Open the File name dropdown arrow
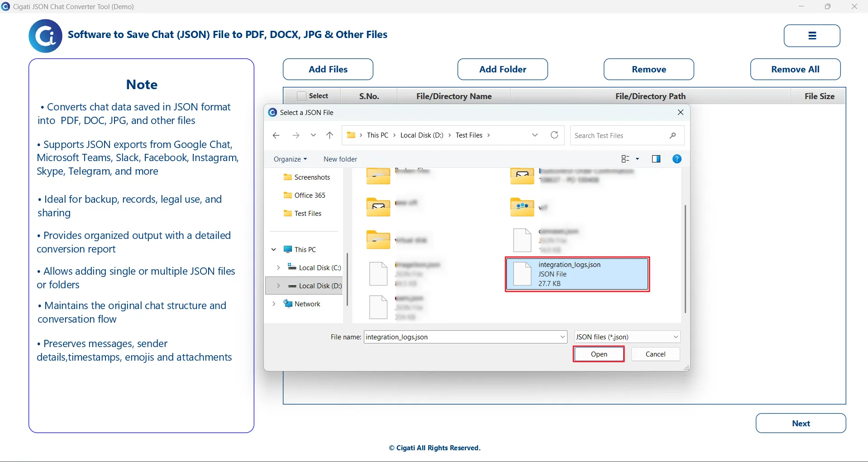The image size is (868, 462). pyautogui.click(x=563, y=337)
